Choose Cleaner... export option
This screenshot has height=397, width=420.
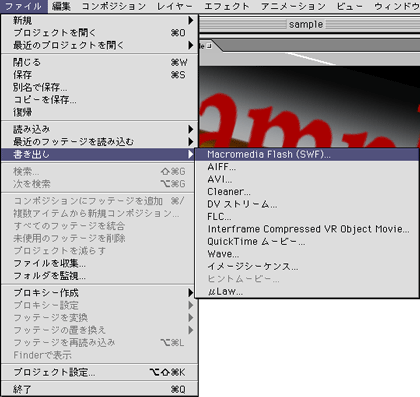pos(307,192)
